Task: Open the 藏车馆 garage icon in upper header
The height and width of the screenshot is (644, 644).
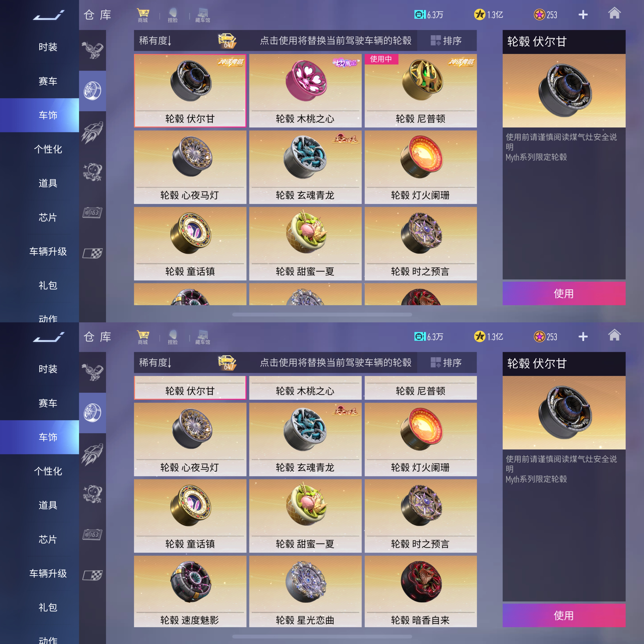Action: click(x=202, y=15)
